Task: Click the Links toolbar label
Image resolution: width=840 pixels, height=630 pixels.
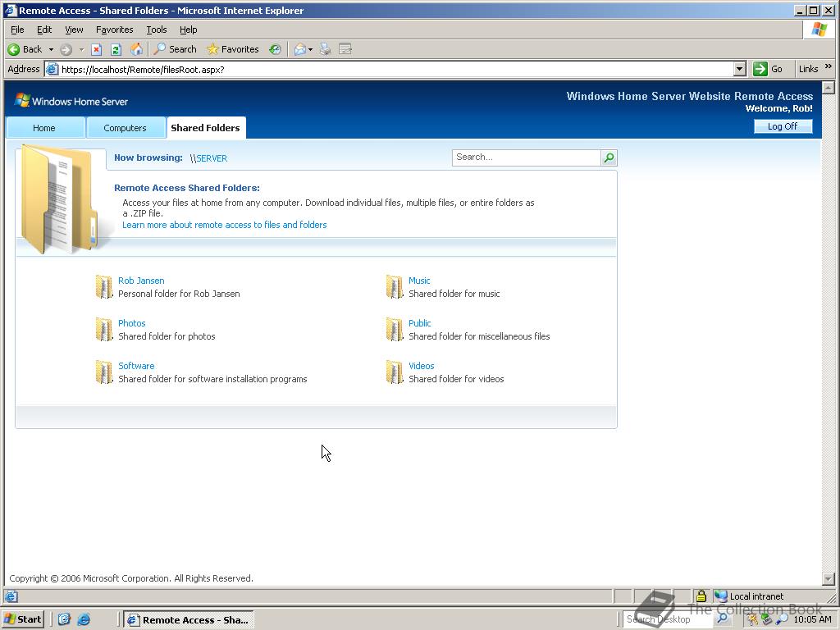Action: point(808,69)
